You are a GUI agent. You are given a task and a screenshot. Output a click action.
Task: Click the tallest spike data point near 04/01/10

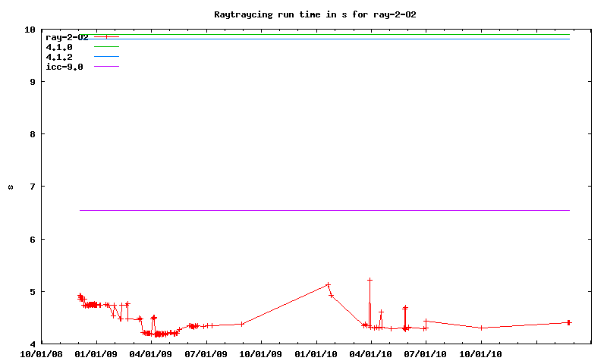click(370, 280)
